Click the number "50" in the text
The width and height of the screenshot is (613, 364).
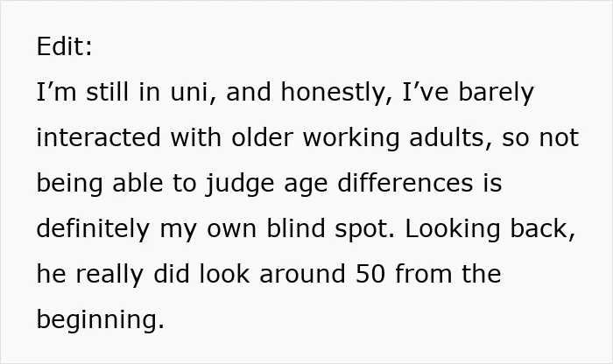pyautogui.click(x=370, y=274)
